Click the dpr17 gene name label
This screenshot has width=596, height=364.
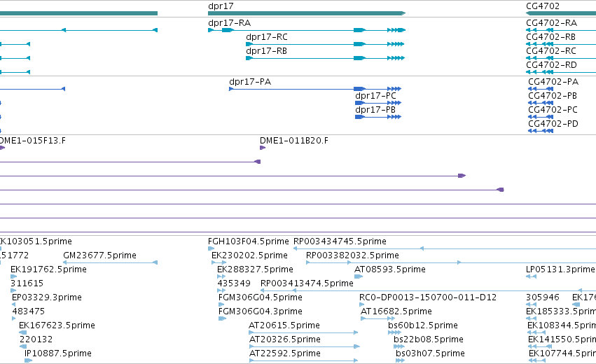[x=221, y=6]
